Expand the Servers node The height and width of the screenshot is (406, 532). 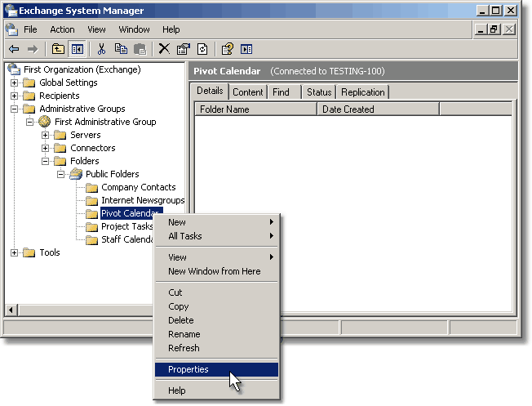point(45,136)
